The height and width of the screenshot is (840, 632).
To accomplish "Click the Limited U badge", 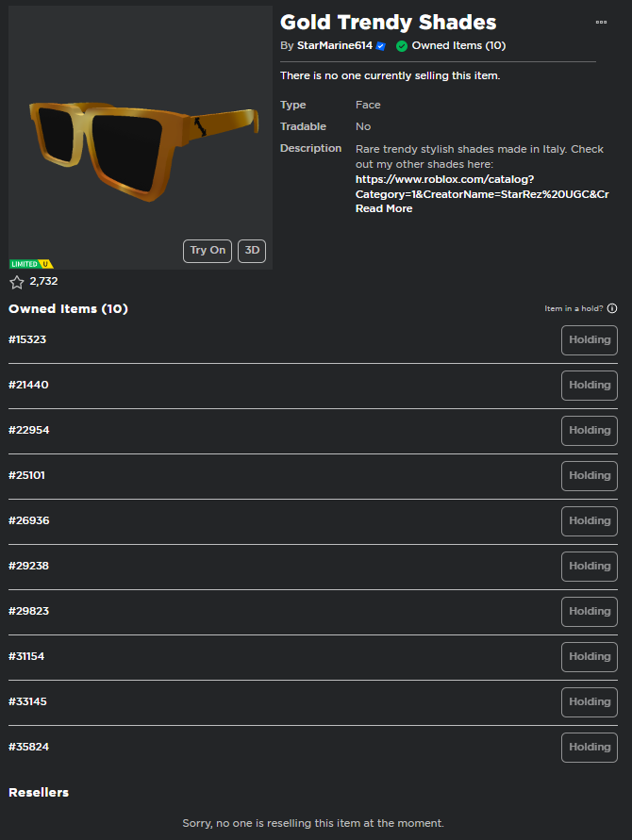I will tap(31, 264).
